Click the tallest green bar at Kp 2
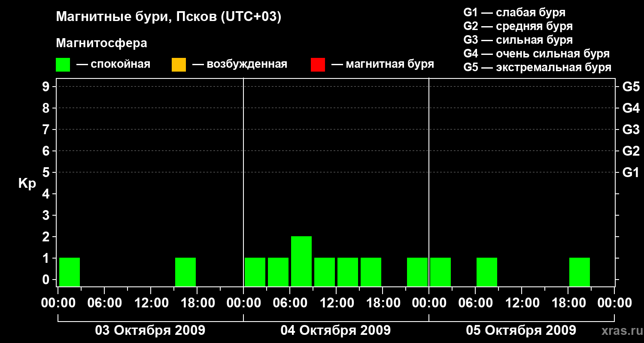Screen dimensions: 644x343 301,261
